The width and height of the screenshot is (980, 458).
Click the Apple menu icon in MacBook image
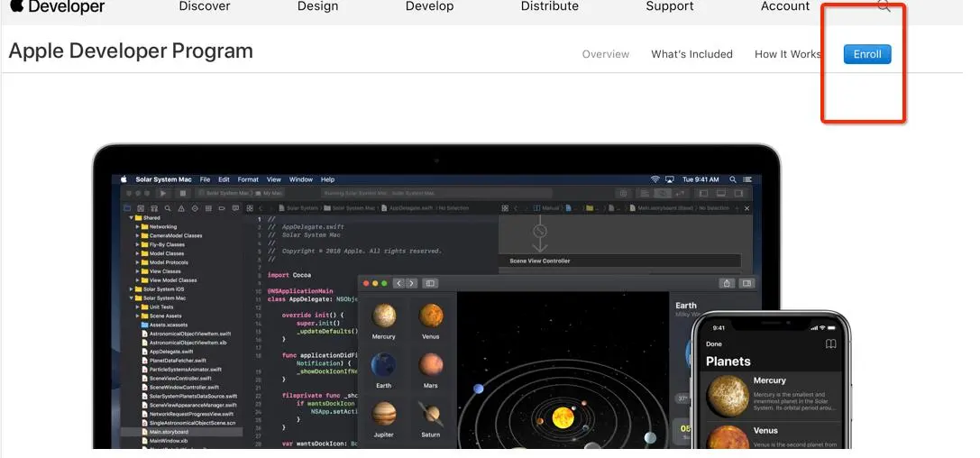coord(124,179)
